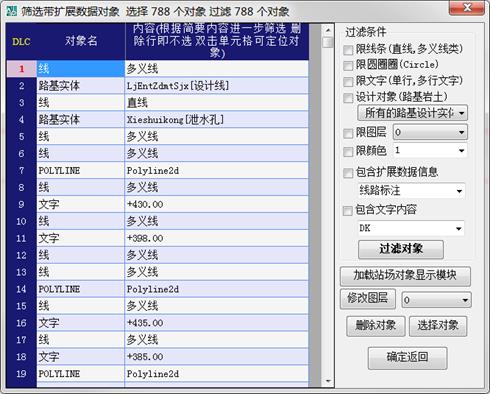Expand the 线路标注 combo box
This screenshot has width=490, height=394.
[411, 191]
